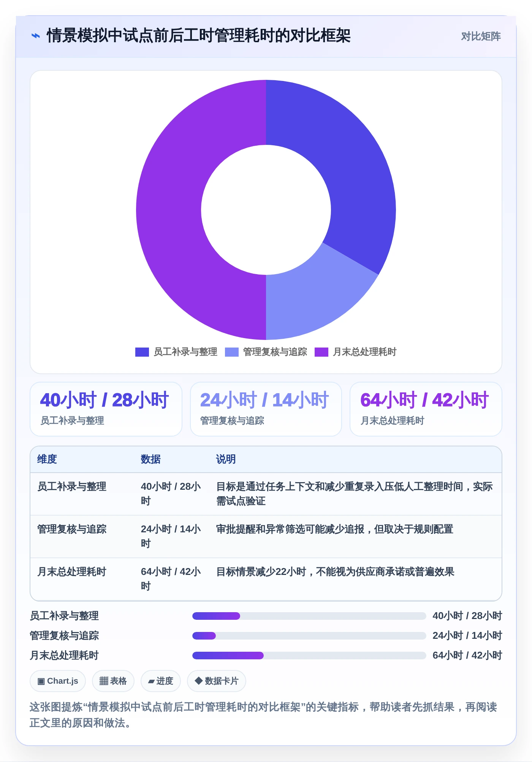The image size is (532, 762).
Task: Click the 数据卡片 tag chip
Action: [x=217, y=681]
